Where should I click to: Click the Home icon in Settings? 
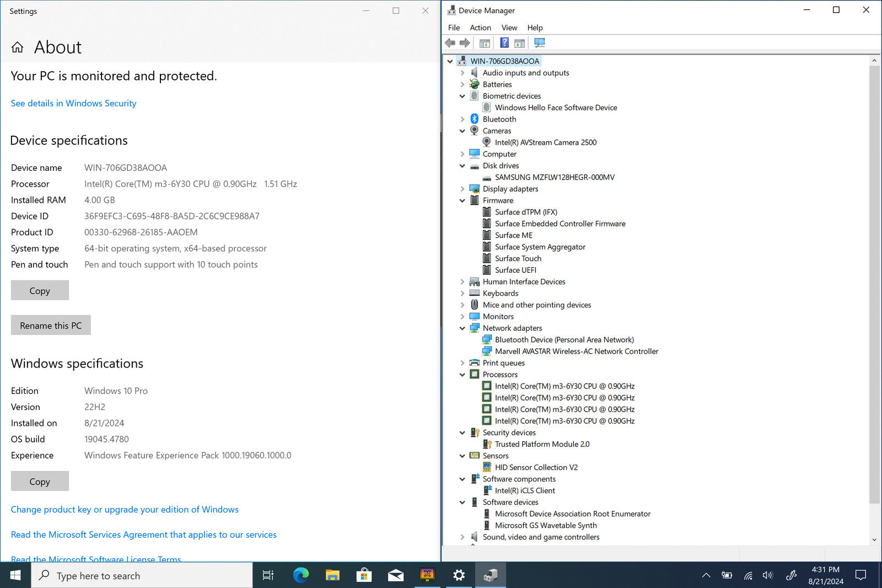pos(18,47)
